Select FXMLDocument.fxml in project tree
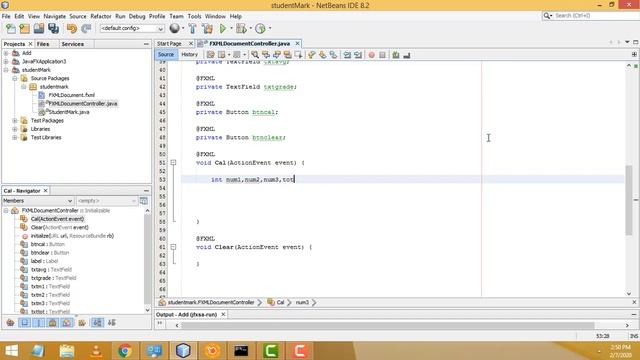Viewport: 640px width, 360px height. coord(71,95)
